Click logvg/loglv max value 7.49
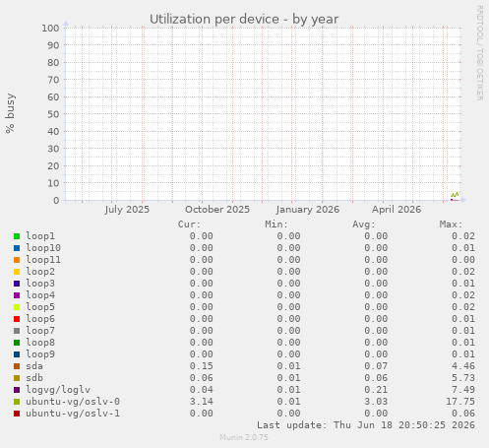The height and width of the screenshot is (448, 489). pos(463,390)
